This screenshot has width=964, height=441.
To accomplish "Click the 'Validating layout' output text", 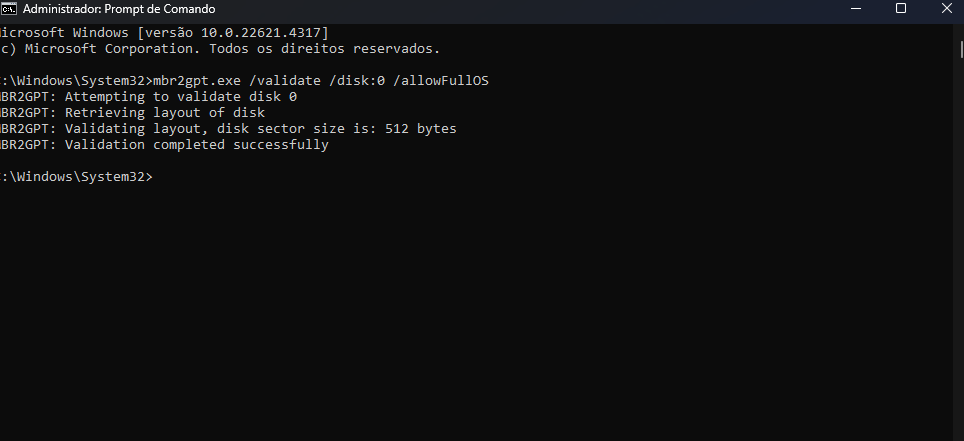I will pyautogui.click(x=133, y=129).
